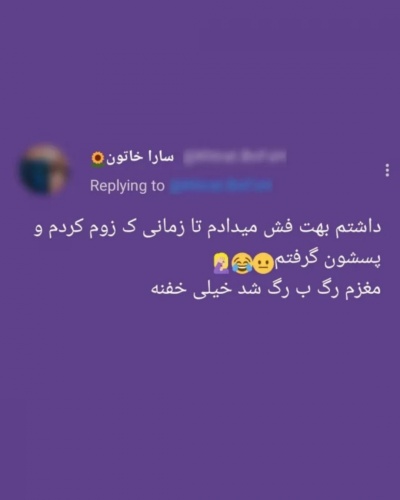Click the blurred username handle after the name

tap(235, 157)
